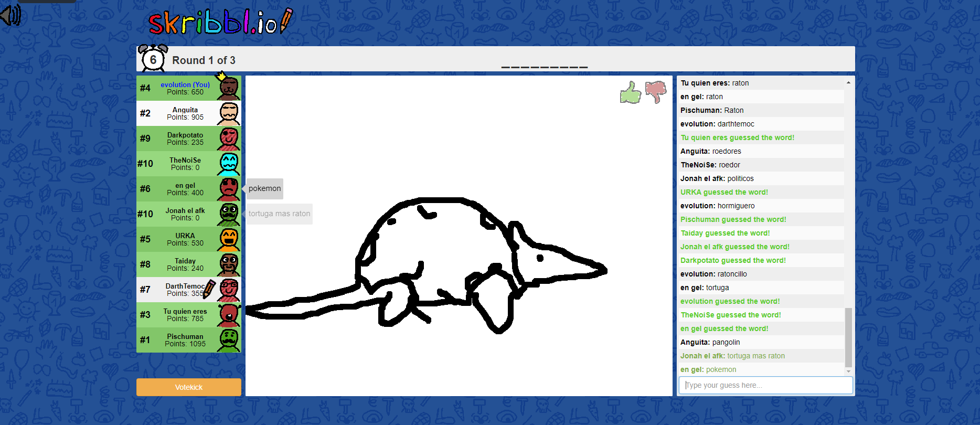The height and width of the screenshot is (425, 980).
Task: Click Darkpotato's red avatar
Action: click(x=229, y=139)
